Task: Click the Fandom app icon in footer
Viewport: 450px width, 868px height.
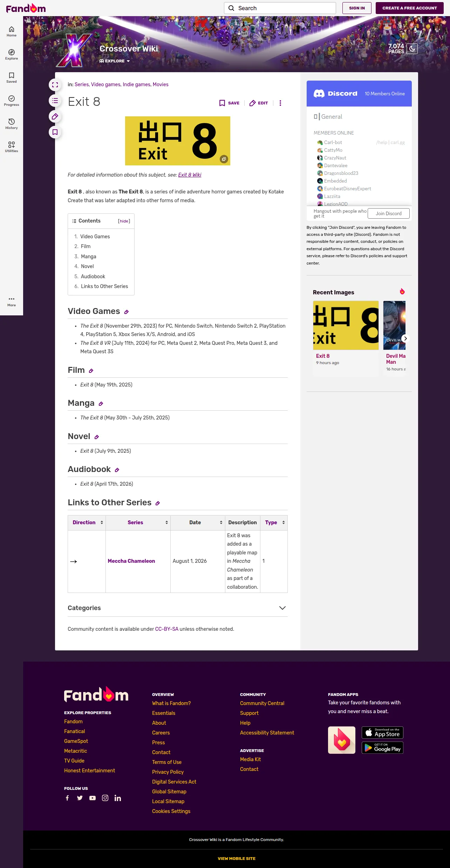Action: click(x=342, y=740)
